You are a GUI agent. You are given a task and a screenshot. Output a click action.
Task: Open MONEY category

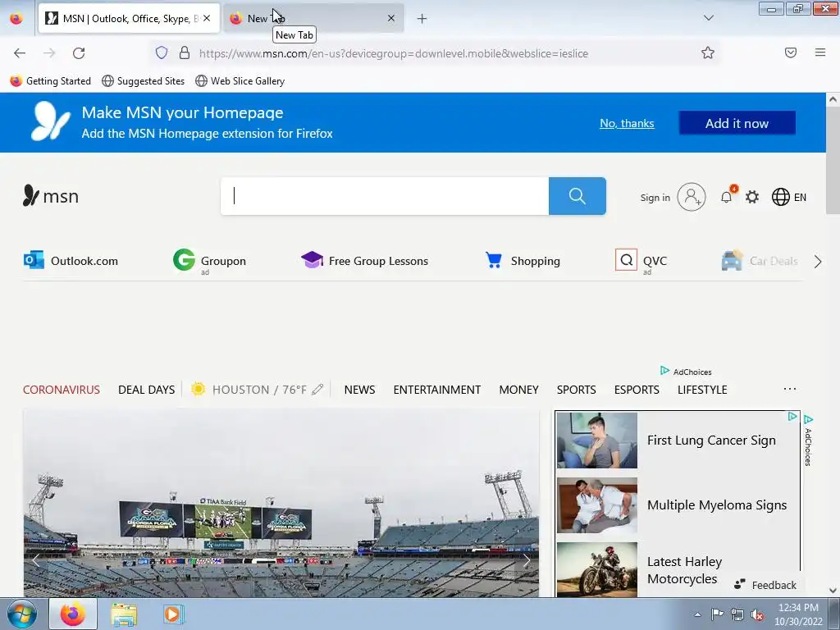(518, 390)
